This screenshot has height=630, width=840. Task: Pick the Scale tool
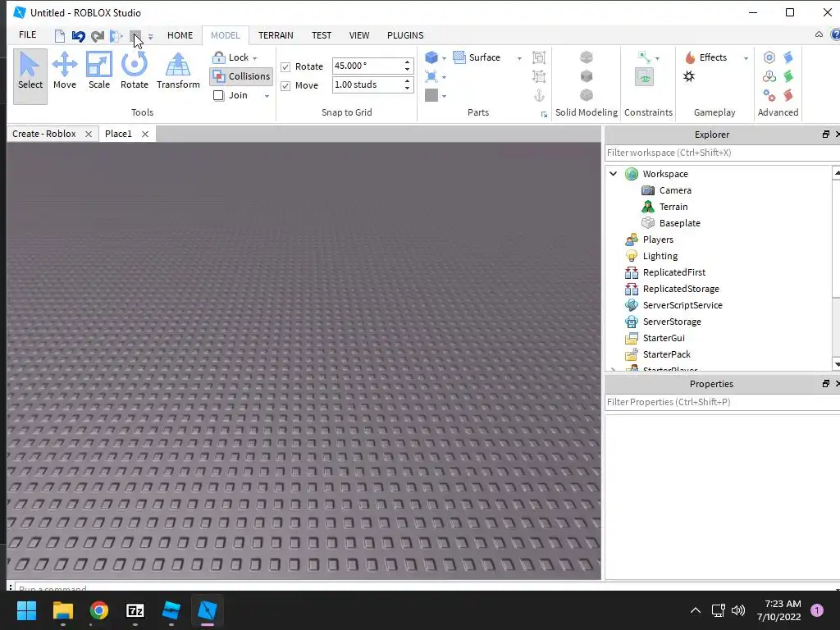tap(99, 71)
